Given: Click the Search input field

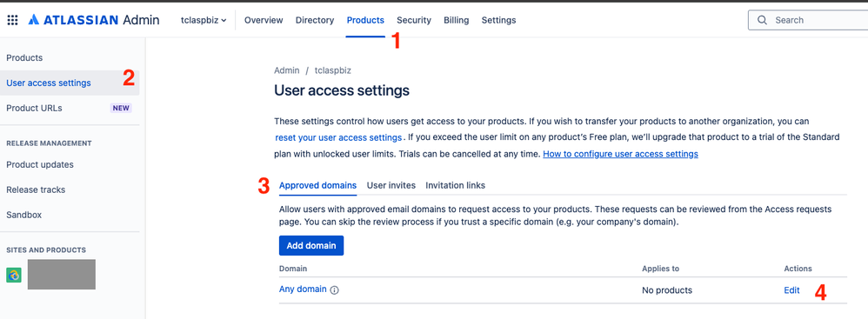Looking at the screenshot, I should click(x=808, y=21).
